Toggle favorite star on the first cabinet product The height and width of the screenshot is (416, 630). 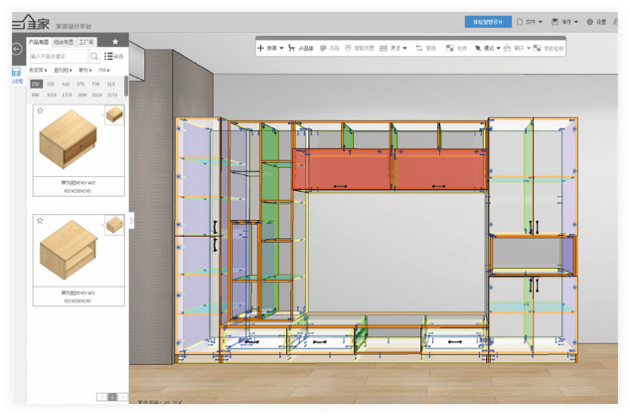pos(38,110)
